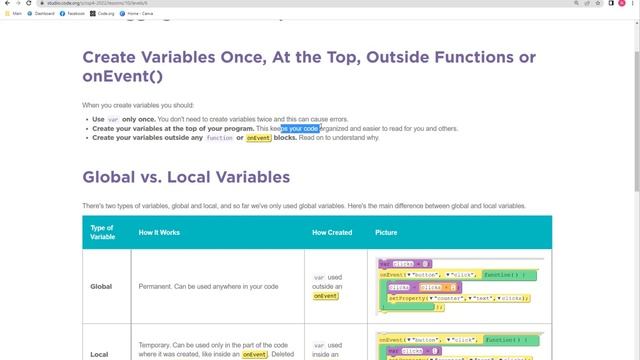The image size is (640, 360).
Task: Open the pink profile avatar menu
Action: pos(622,3)
